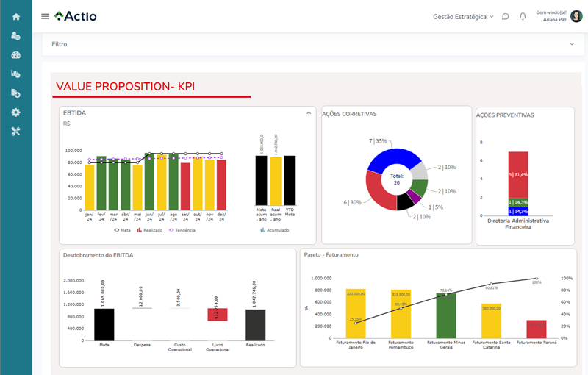The height and width of the screenshot is (375, 588).
Task: Click the Faturamento Rio de Janeiro bar
Action: pos(356,313)
